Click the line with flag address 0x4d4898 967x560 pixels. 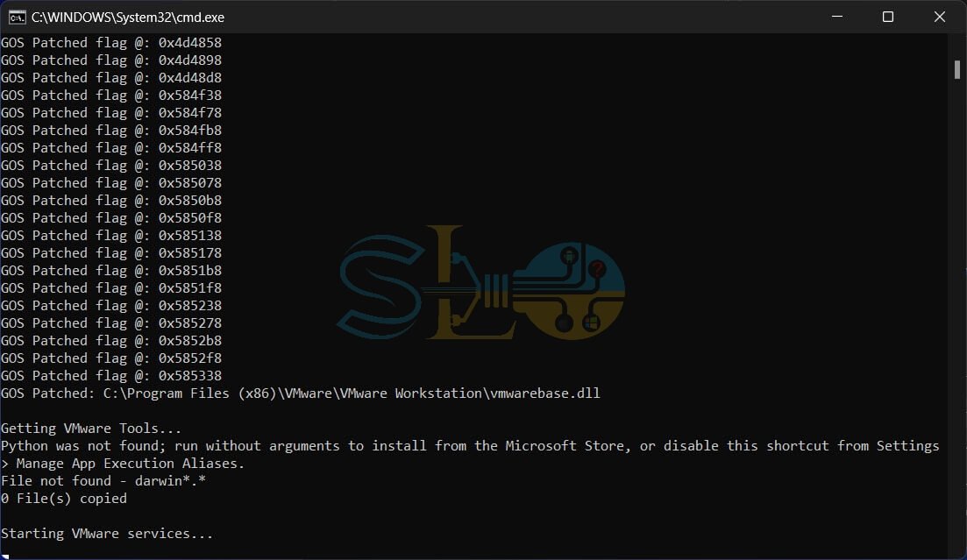tap(111, 60)
